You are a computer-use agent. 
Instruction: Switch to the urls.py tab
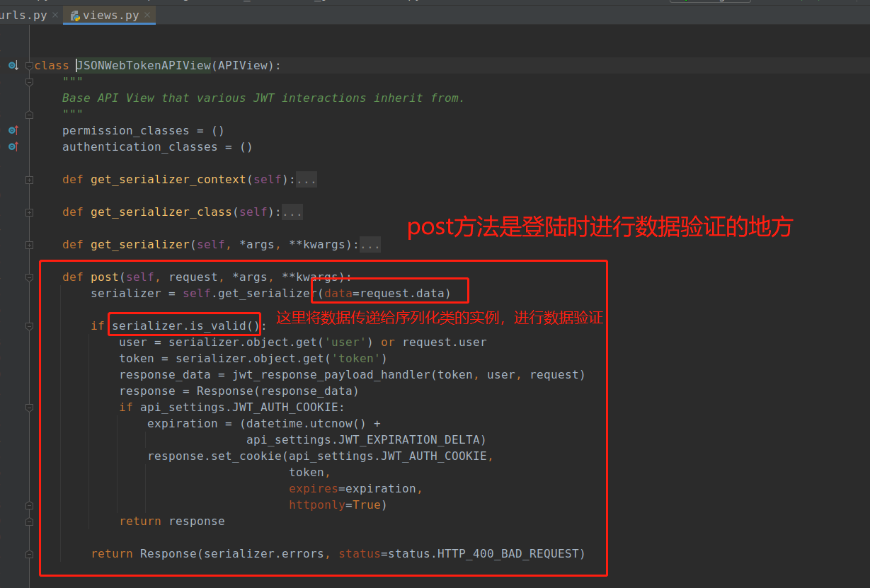[x=24, y=15]
